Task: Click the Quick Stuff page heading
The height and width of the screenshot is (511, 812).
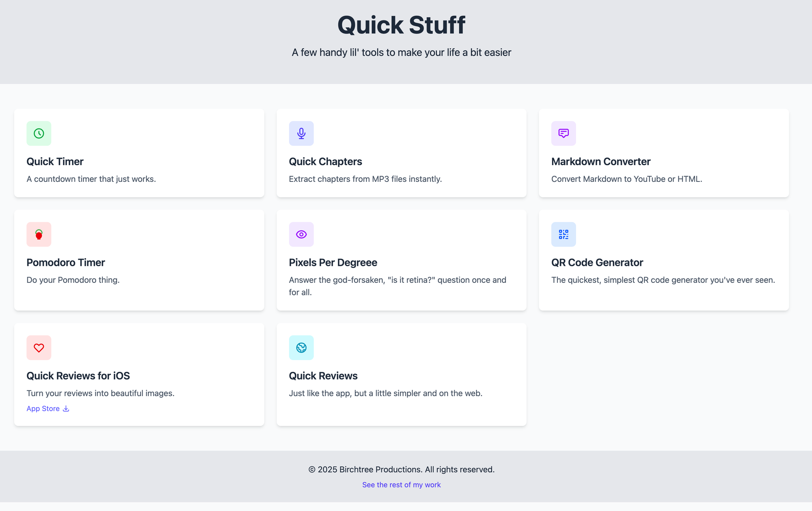Action: (402, 25)
